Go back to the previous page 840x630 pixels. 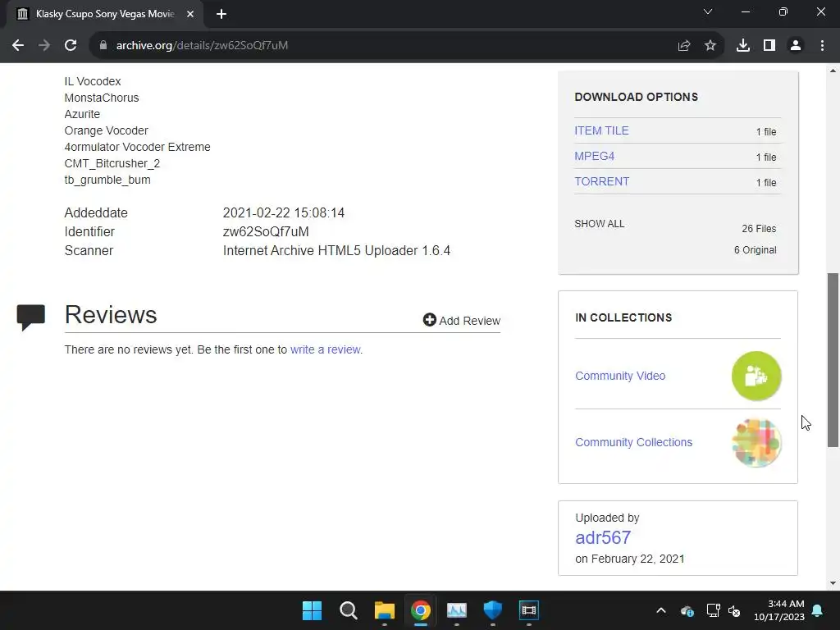pos(18,46)
